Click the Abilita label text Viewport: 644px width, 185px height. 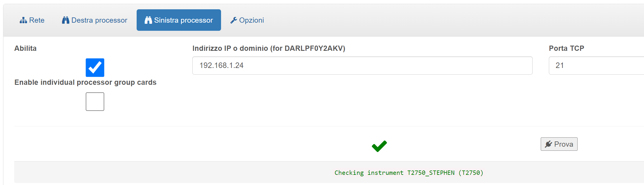tap(26, 48)
